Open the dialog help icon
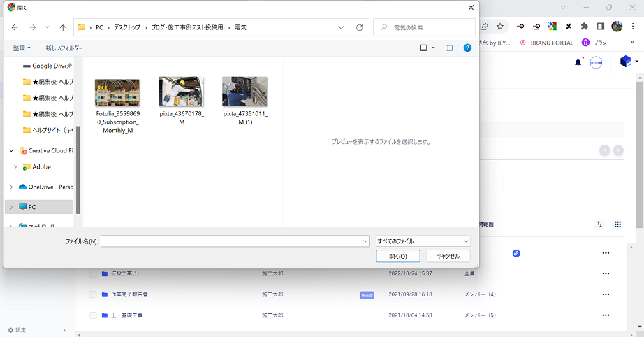The height and width of the screenshot is (337, 644). click(467, 48)
